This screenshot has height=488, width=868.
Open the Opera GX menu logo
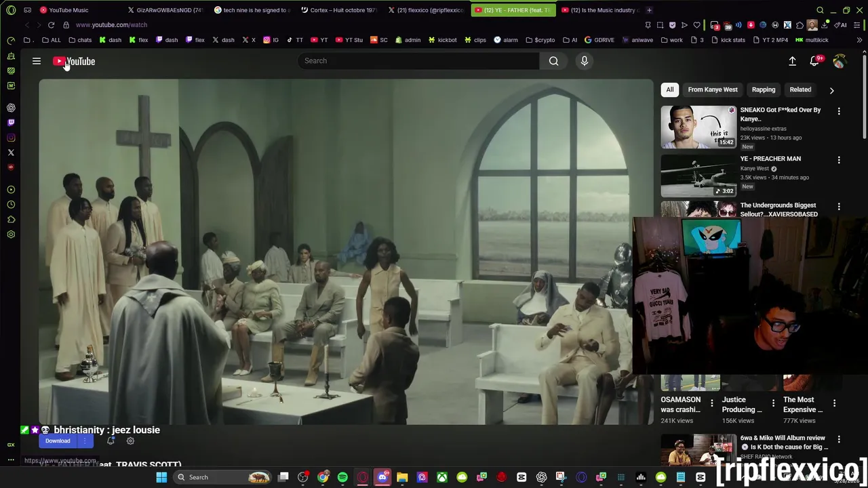(x=11, y=10)
